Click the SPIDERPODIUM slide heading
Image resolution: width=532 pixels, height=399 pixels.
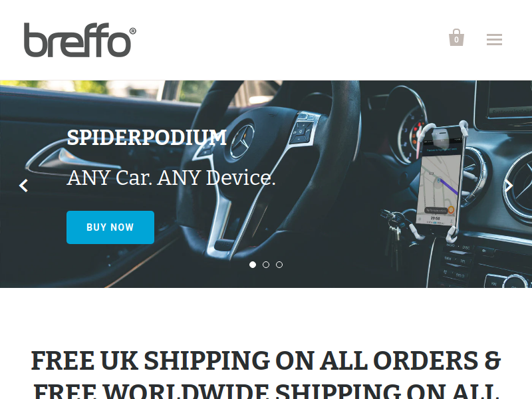point(146,138)
